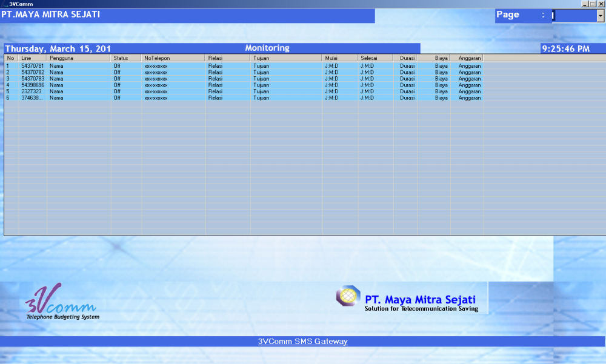Image resolution: width=606 pixels, height=364 pixels.
Task: Click the 9:25:46 PM clock display
Action: (x=566, y=48)
